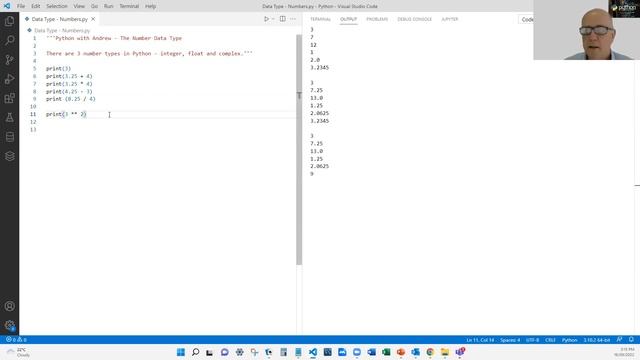Viewport: 640px width, 360px height.
Task: Switch to the PROBLEMS panel tab
Action: tap(377, 19)
